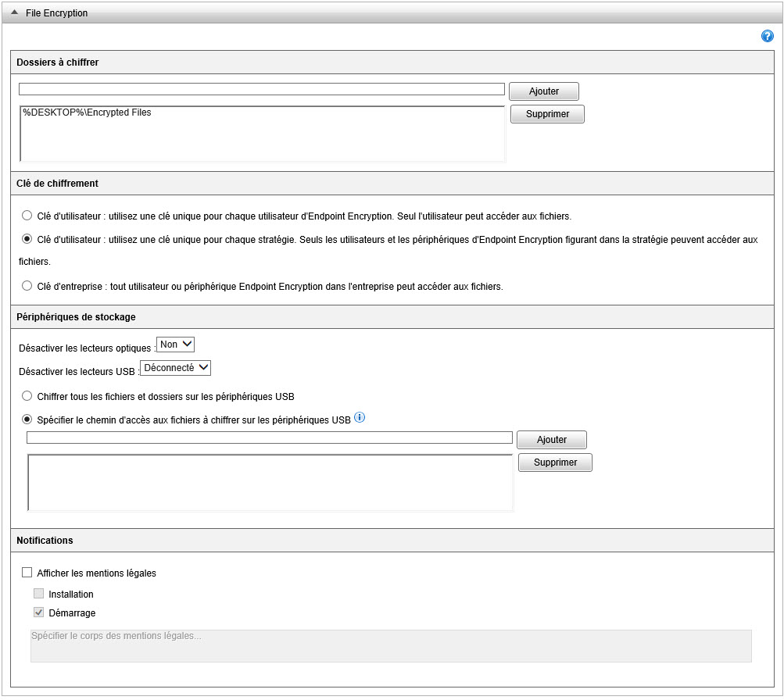The width and height of the screenshot is (784, 700).
Task: Select unique key per policy option
Action: pos(27,239)
